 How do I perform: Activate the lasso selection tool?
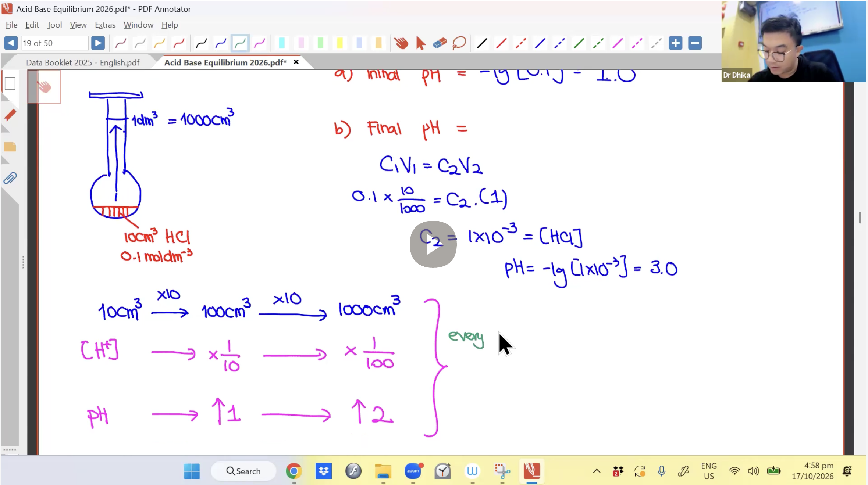click(459, 43)
